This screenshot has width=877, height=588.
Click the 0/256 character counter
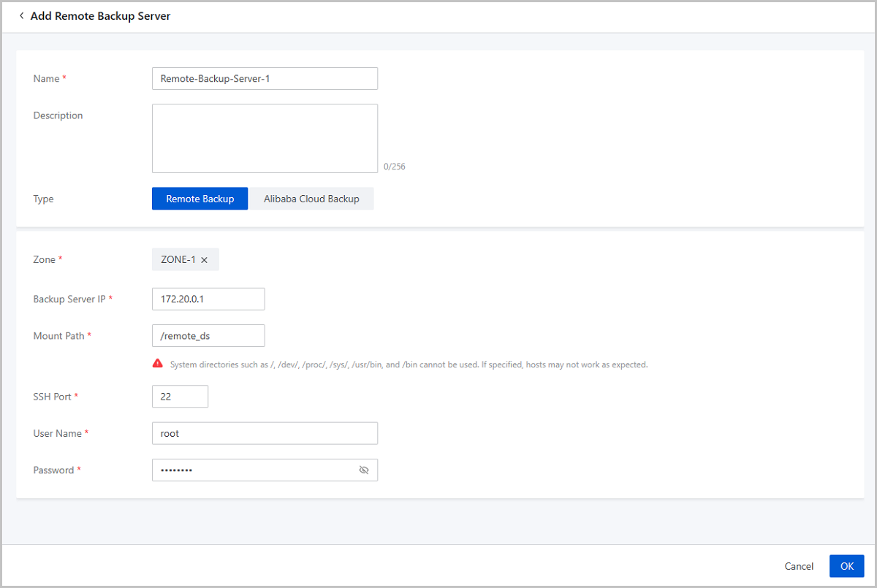(394, 167)
